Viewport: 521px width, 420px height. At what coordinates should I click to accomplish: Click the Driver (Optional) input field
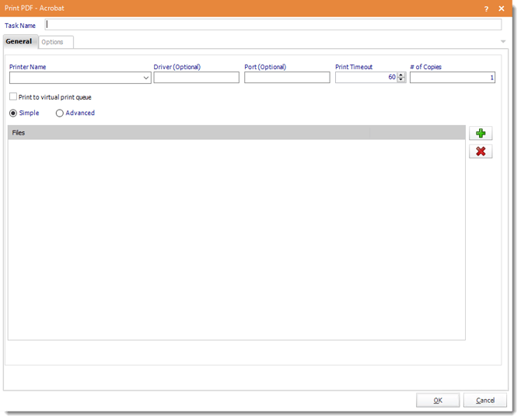point(196,78)
